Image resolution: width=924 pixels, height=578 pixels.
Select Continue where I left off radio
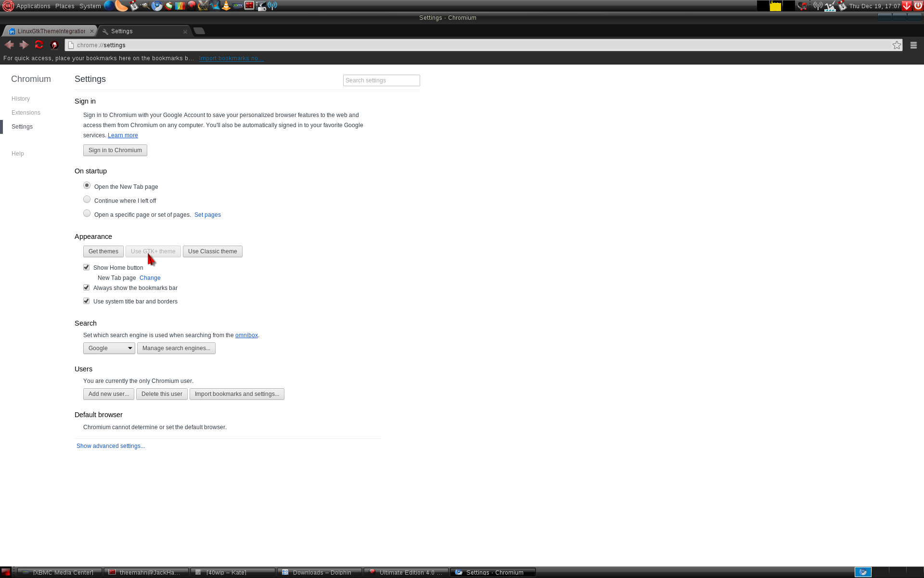(87, 199)
